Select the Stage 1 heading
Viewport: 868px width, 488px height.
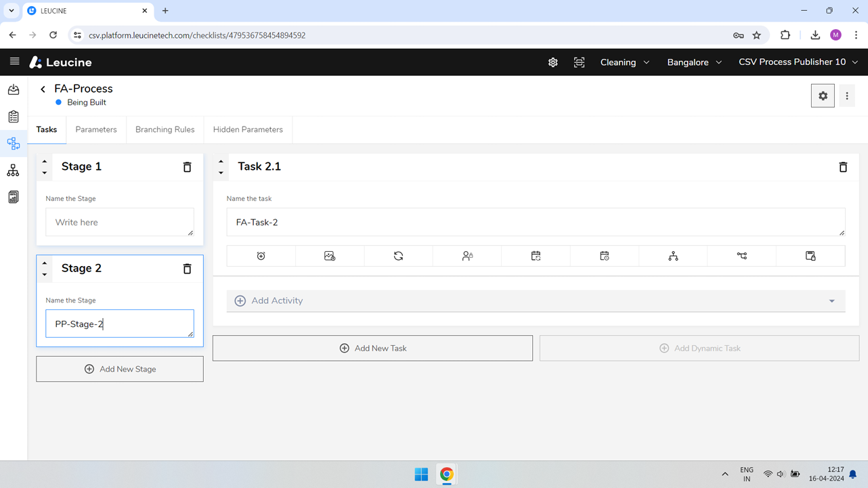[81, 167]
